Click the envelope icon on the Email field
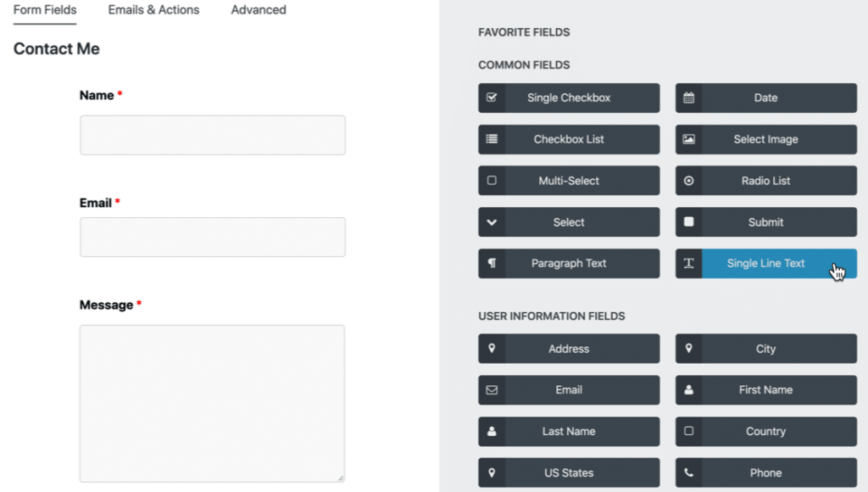This screenshot has width=868, height=492. tap(492, 389)
